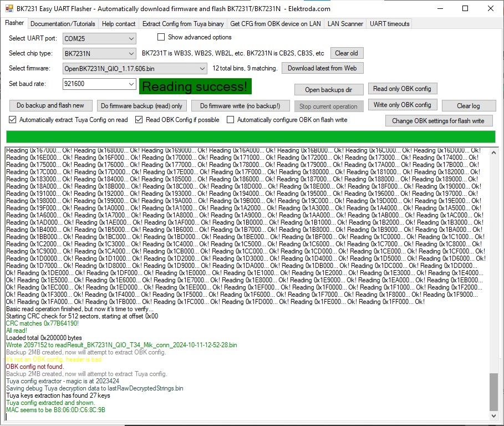Screen dimensions: 504x426
Task: Go to Extract Config from Tuya binary tab
Action: [x=183, y=24]
